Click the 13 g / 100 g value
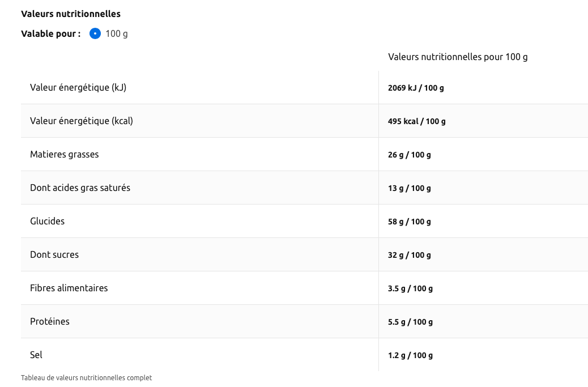Image resolution: width=588 pixels, height=387 pixels. click(x=410, y=188)
